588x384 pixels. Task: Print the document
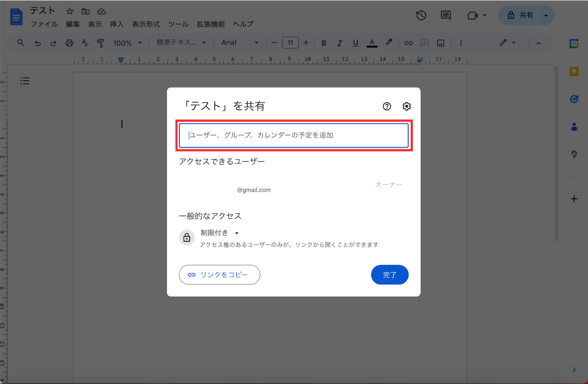(x=69, y=43)
